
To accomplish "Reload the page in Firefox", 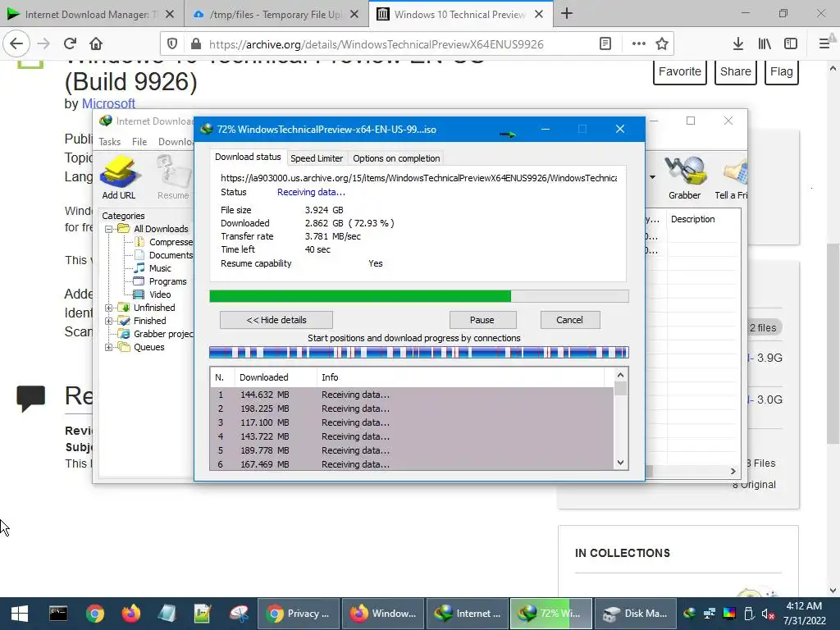I will (x=70, y=43).
